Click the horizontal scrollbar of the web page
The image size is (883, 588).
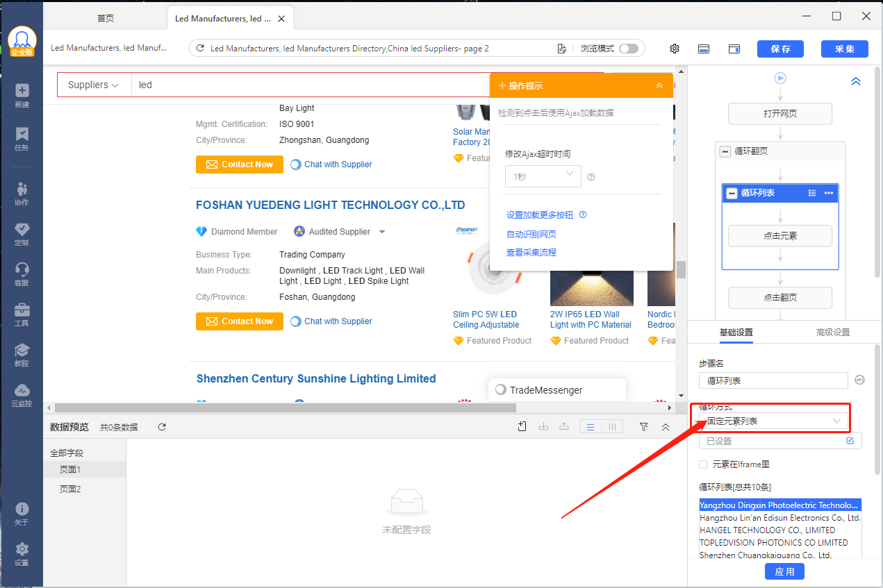[286, 408]
